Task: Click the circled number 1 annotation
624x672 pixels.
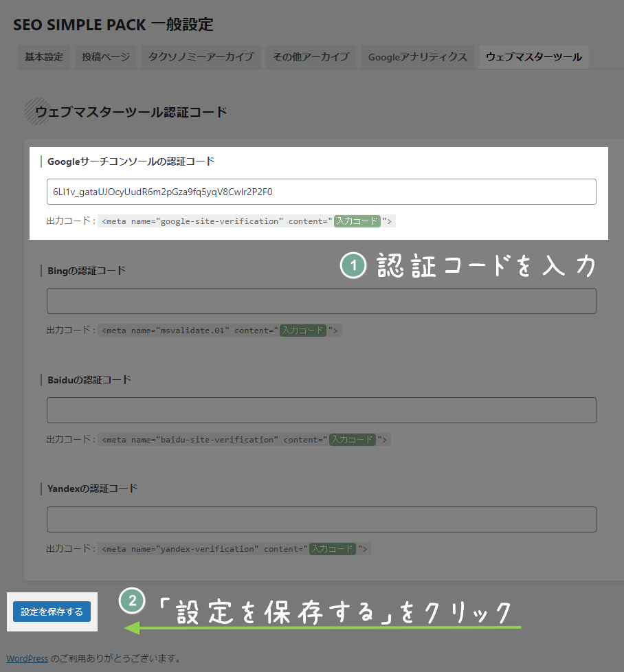Action: coord(353,266)
